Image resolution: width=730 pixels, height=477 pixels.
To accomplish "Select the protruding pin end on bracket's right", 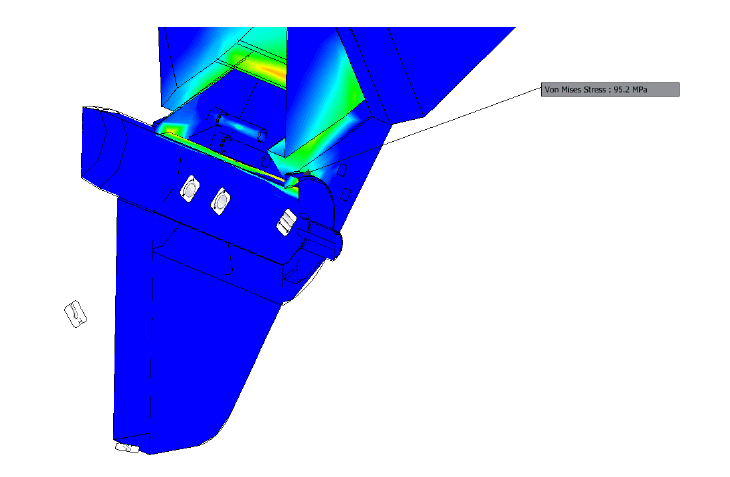I will (330, 241).
